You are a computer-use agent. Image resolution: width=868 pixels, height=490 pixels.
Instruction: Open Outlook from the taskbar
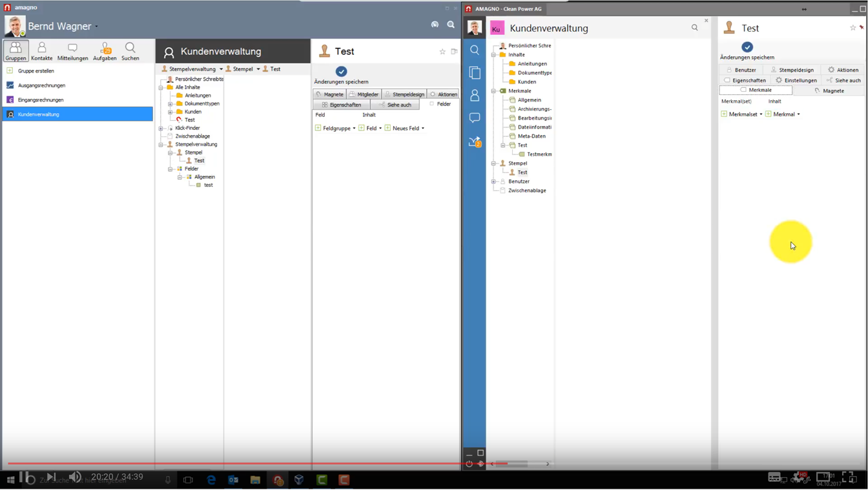[x=233, y=480]
